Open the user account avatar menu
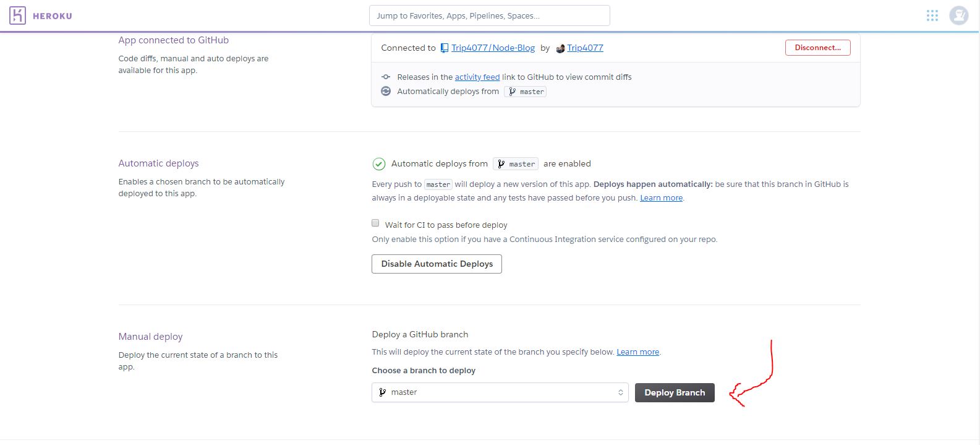 pos(959,15)
